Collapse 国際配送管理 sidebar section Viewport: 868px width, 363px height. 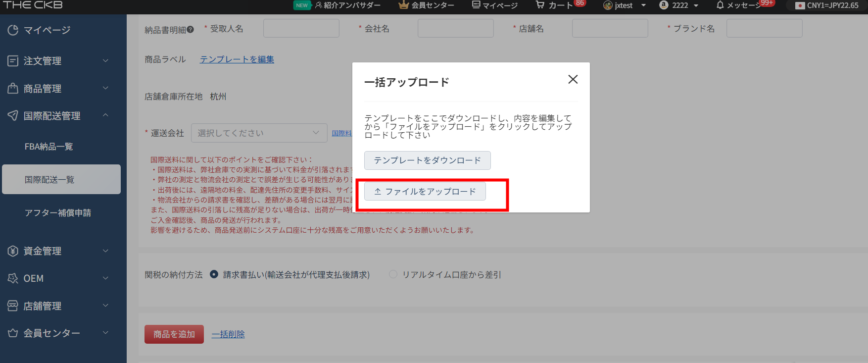(59, 116)
